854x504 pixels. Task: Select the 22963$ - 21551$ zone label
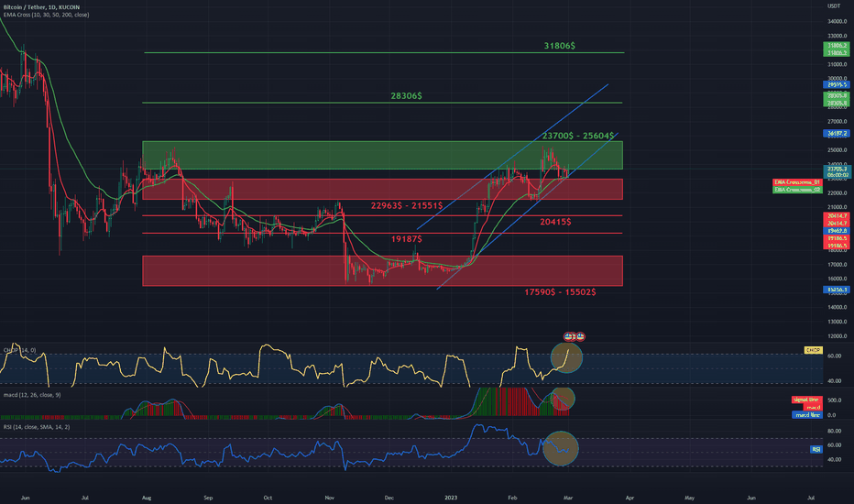click(x=407, y=206)
